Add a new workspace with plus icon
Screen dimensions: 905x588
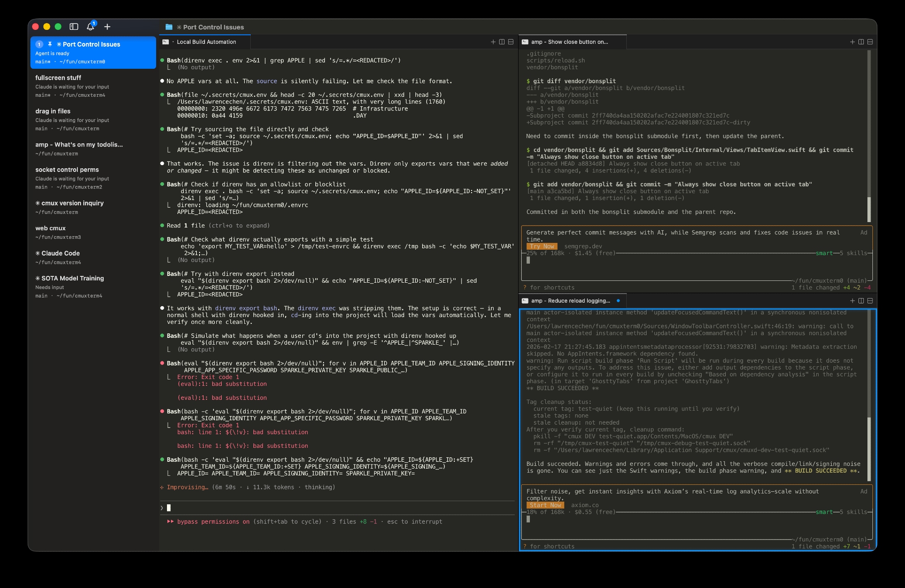107,27
